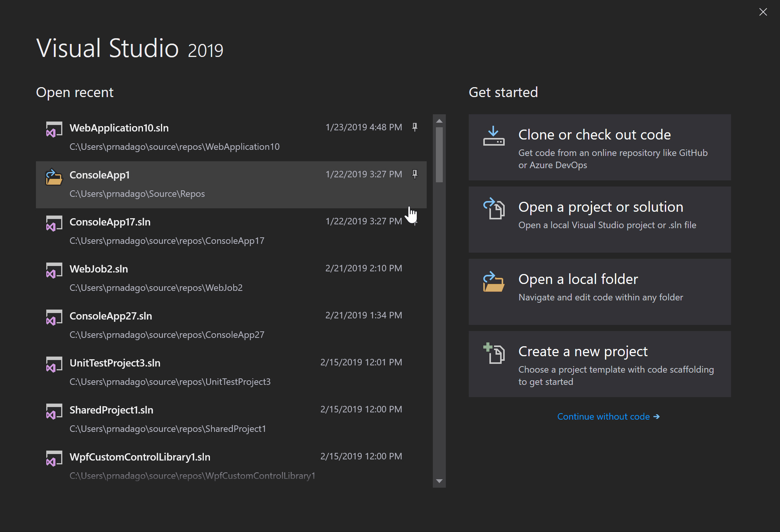Click the Create a new project icon
The image size is (780, 532).
[x=494, y=351]
